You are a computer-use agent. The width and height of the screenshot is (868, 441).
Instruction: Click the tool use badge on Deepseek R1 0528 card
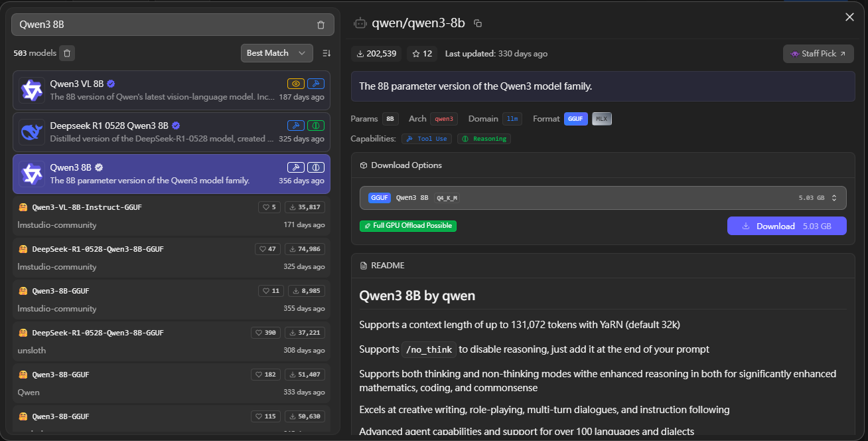(x=296, y=126)
